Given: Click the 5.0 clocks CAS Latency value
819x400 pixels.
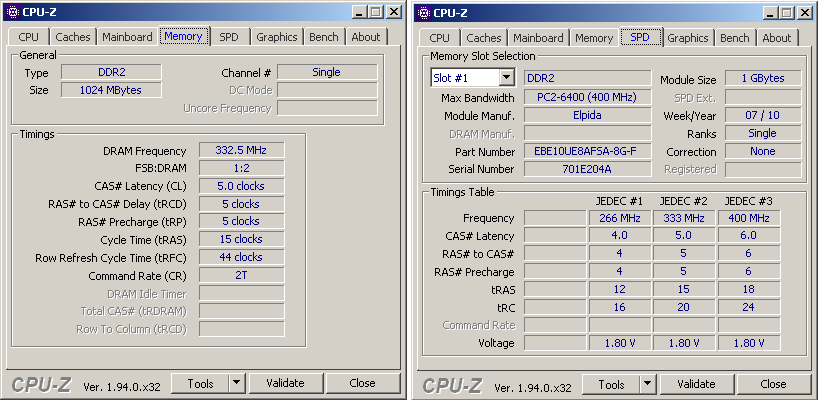Looking at the screenshot, I should [242, 186].
